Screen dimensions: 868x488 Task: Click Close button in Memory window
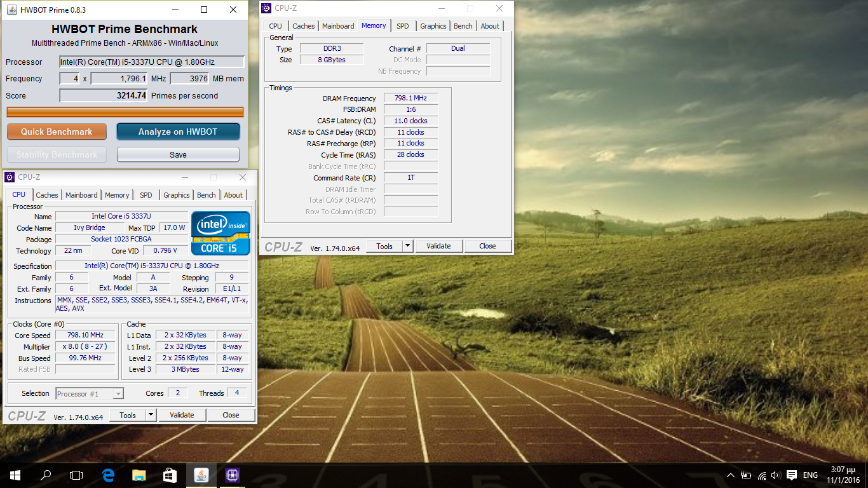487,246
